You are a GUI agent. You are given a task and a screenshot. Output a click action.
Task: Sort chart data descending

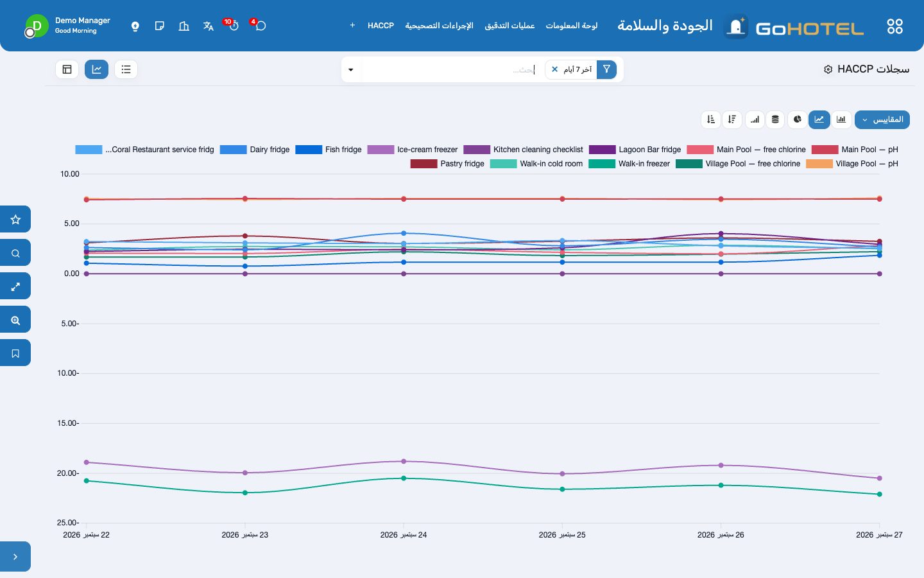point(732,119)
